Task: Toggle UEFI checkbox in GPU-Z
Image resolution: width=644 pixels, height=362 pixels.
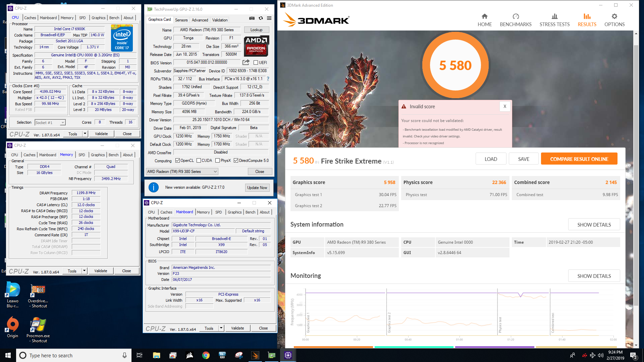Action: [x=256, y=63]
